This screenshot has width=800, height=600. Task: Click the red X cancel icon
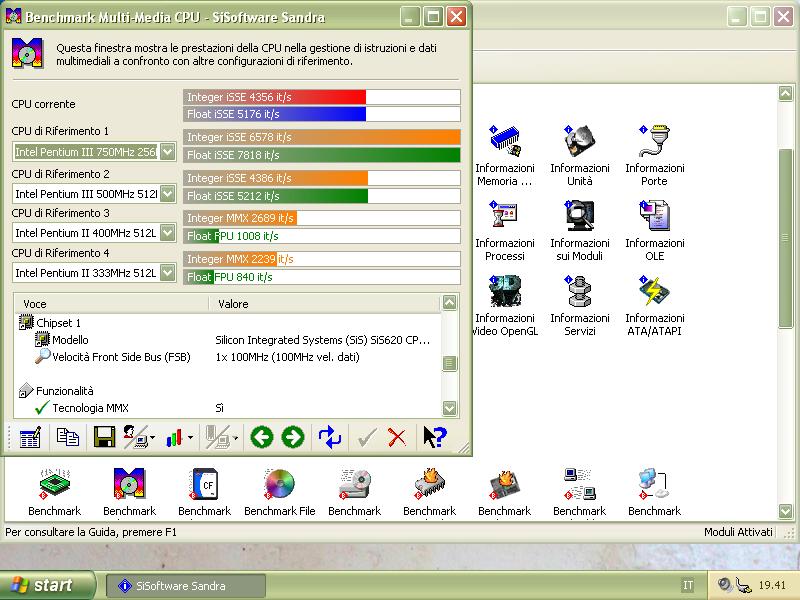(x=397, y=437)
